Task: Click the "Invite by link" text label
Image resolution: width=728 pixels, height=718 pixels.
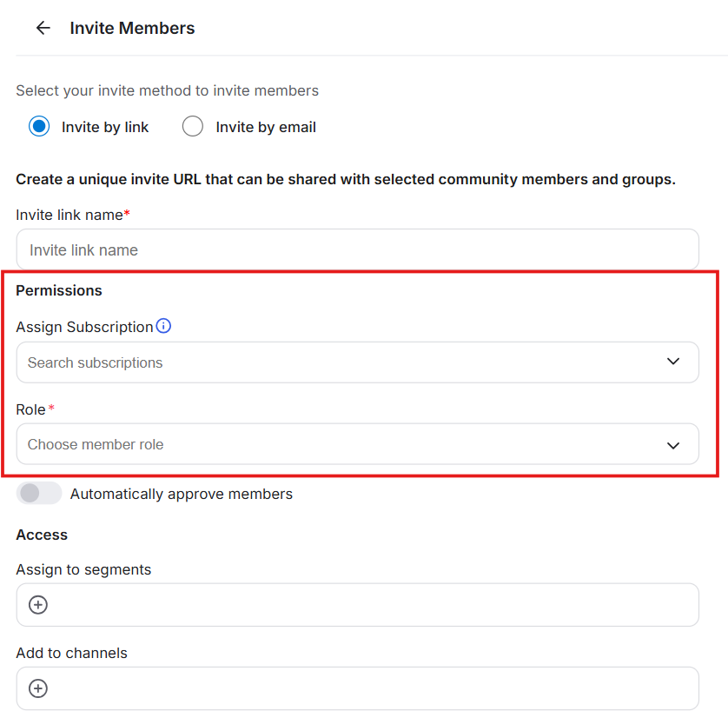Action: pyautogui.click(x=105, y=128)
